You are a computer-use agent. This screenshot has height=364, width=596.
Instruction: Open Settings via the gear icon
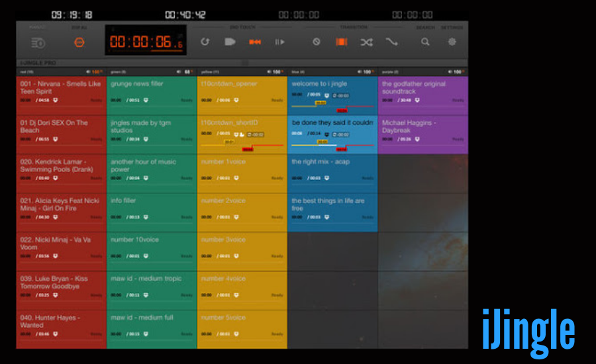tap(452, 42)
